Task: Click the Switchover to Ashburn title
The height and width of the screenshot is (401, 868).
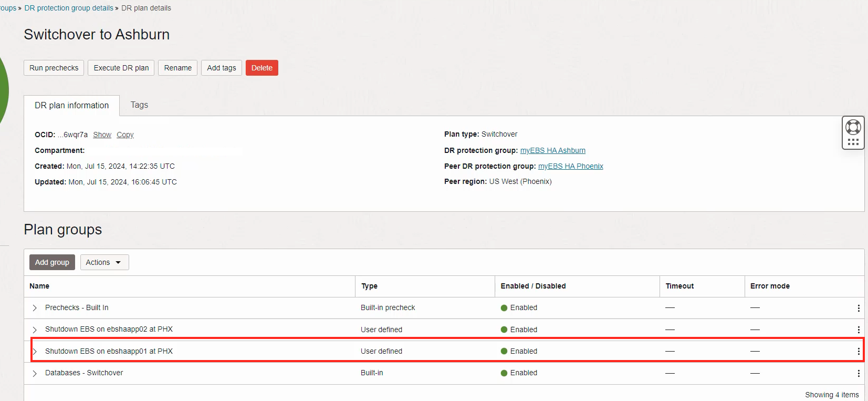Action: (x=97, y=34)
